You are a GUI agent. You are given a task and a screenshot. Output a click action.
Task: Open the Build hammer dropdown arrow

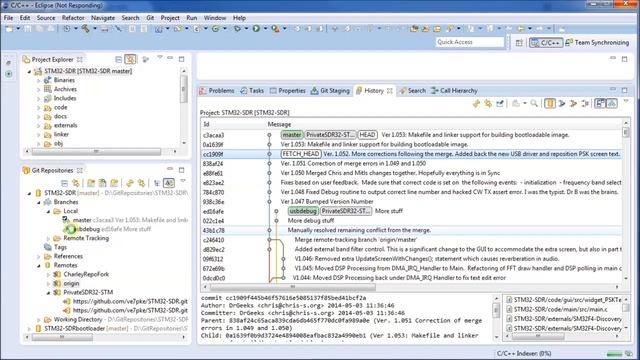95,29
